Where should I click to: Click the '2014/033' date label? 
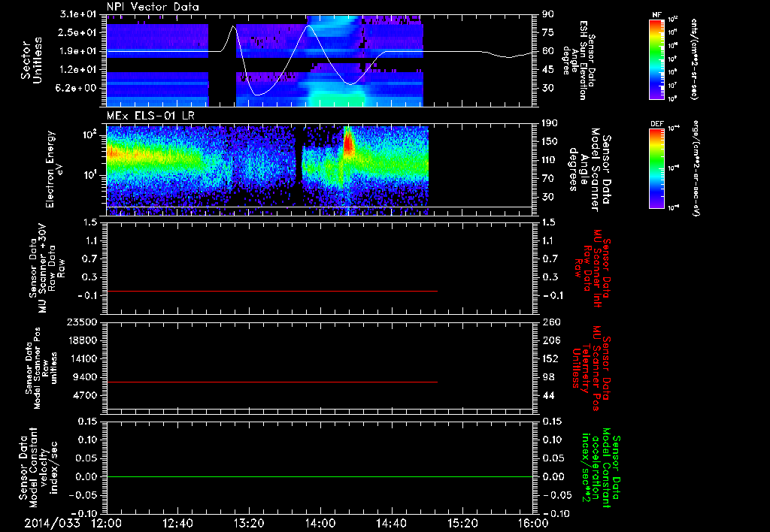52,523
